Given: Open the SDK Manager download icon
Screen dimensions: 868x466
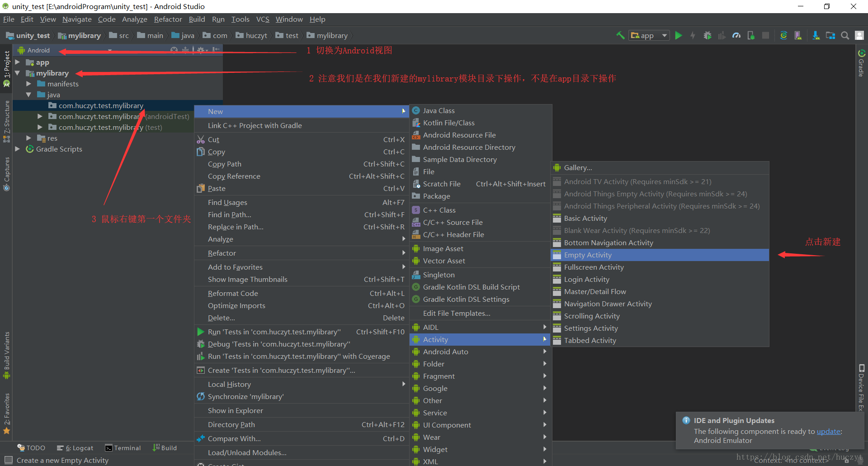Looking at the screenshot, I should pyautogui.click(x=816, y=35).
